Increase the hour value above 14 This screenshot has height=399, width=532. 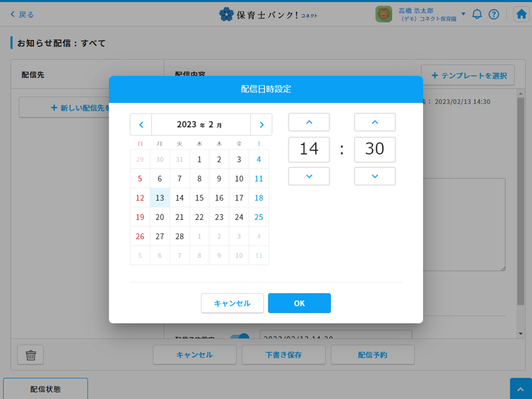point(309,122)
